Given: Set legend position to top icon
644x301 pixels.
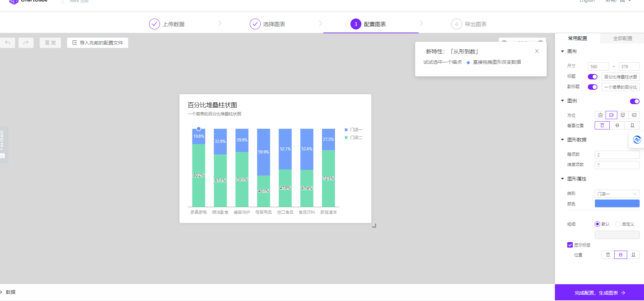Looking at the screenshot, I should click(600, 115).
